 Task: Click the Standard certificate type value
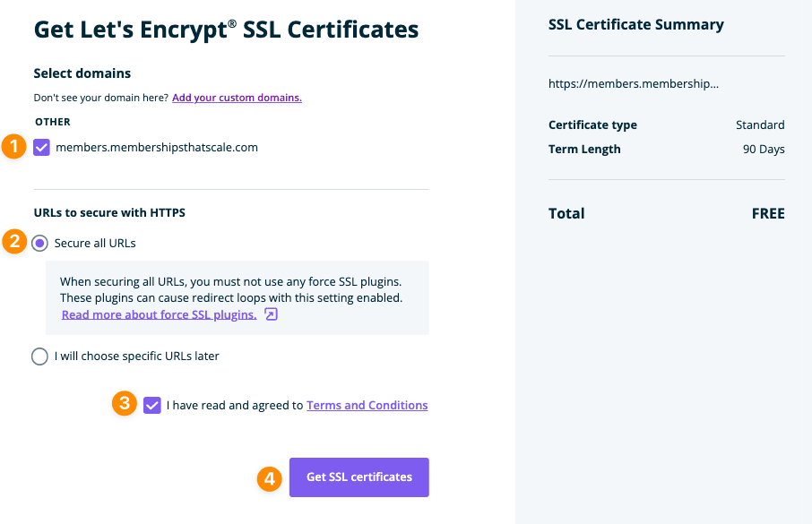760,125
